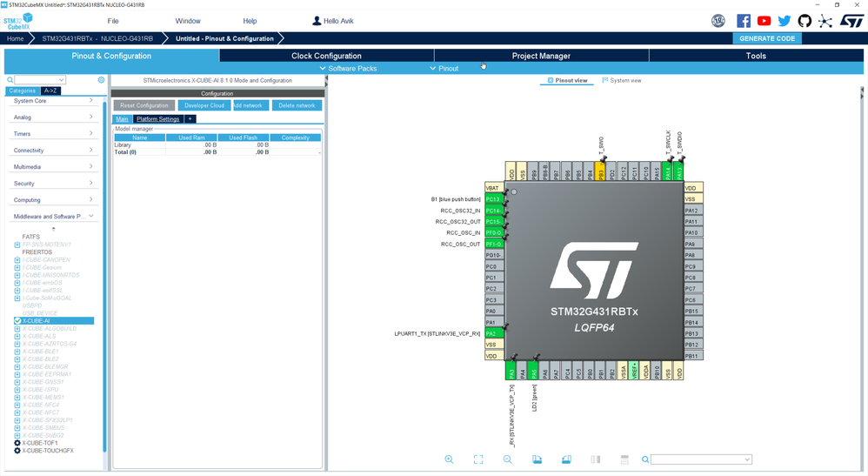Click the green check icon of X-CUBE-AI
The height and width of the screenshot is (476, 868).
coord(17,321)
